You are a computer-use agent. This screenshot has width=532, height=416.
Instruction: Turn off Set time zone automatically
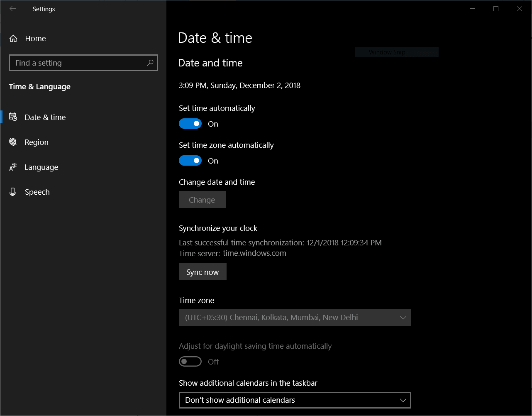[x=190, y=160]
